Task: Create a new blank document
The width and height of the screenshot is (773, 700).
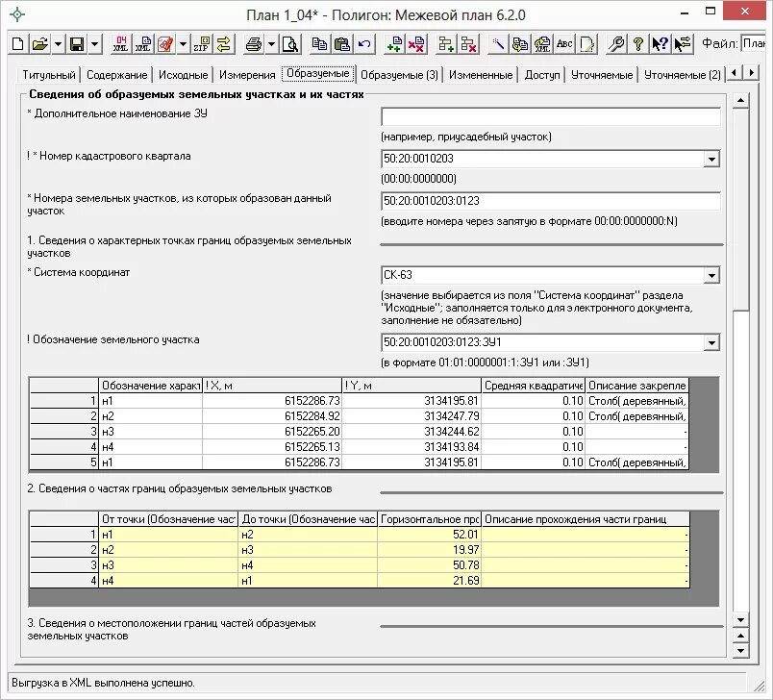Action: pyautogui.click(x=17, y=44)
